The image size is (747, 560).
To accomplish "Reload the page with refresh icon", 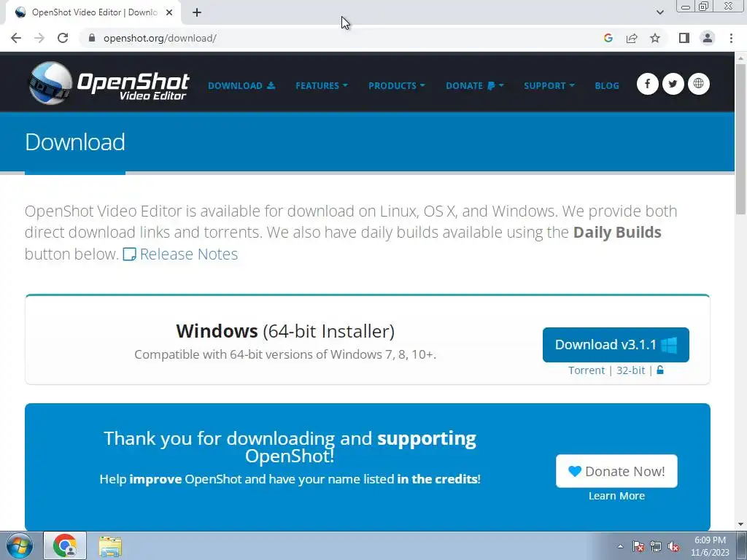I will 63,38.
